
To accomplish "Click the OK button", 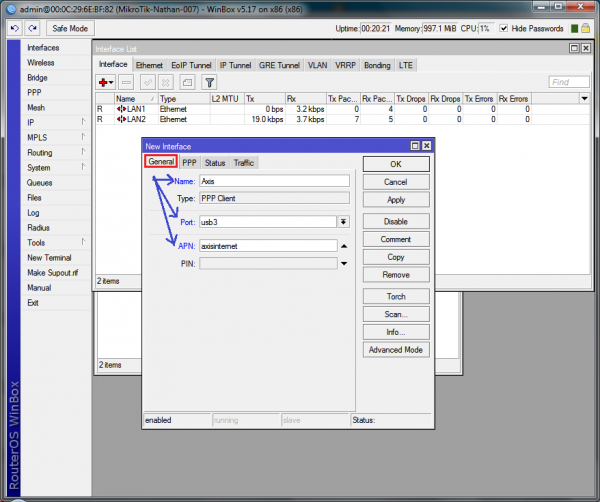I will click(396, 164).
